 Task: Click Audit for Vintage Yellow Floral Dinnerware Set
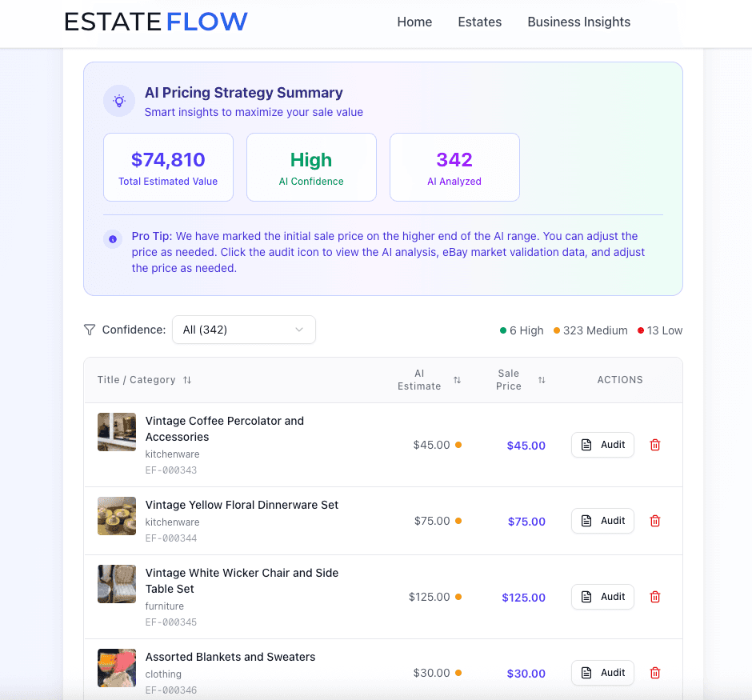(602, 520)
